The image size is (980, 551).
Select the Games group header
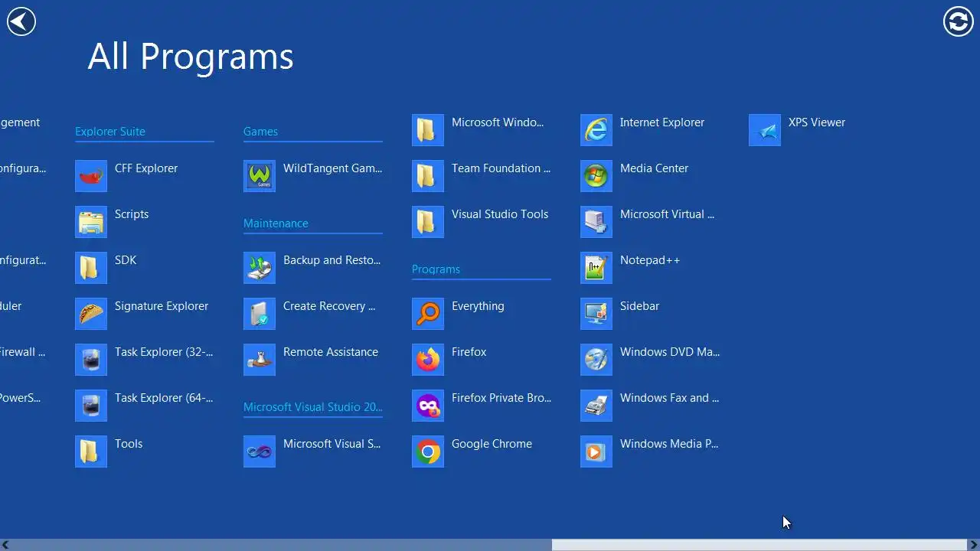(260, 132)
